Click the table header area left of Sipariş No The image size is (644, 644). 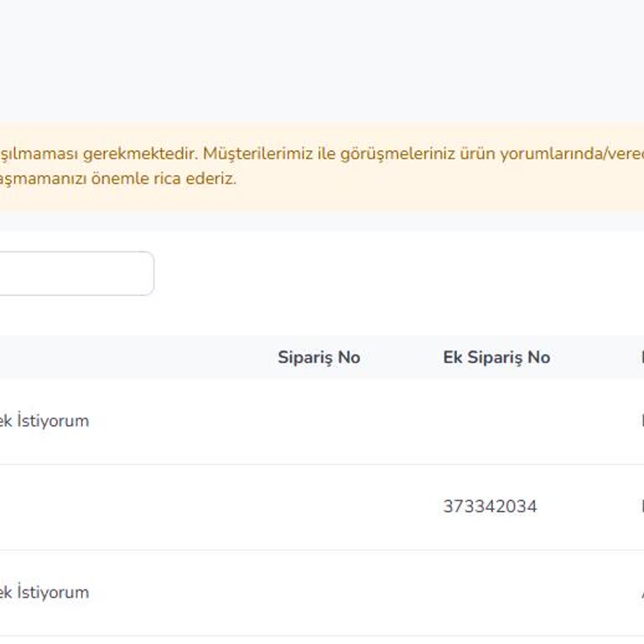pyautogui.click(x=126, y=357)
